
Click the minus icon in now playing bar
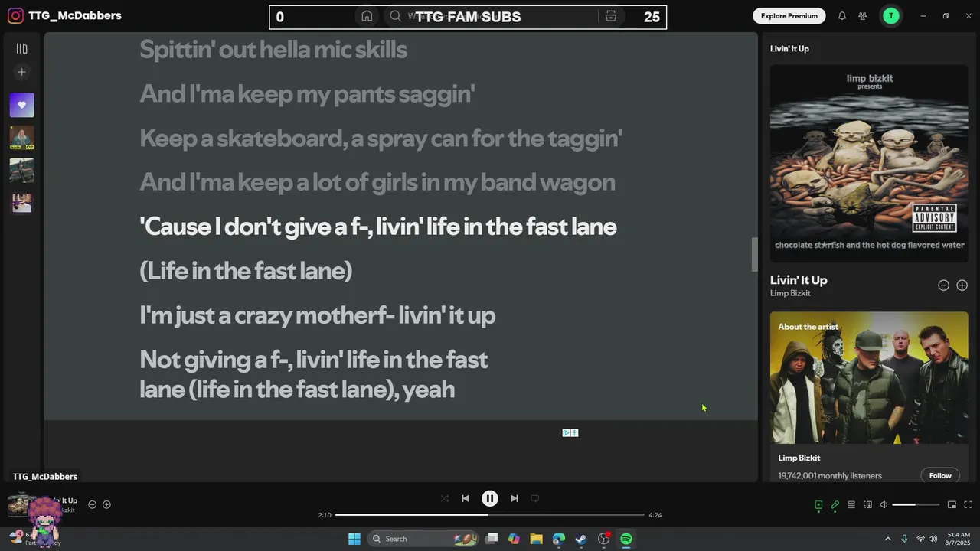[92, 504]
